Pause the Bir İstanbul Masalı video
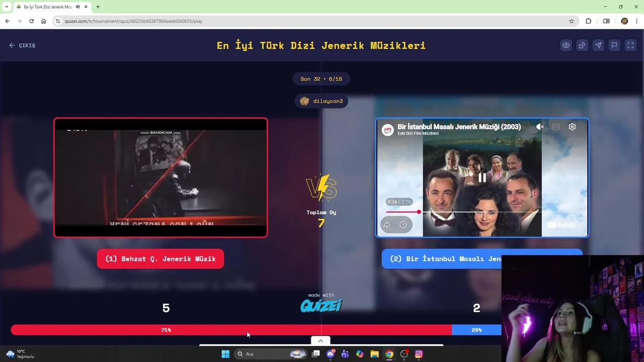Viewport: 644px width, 362px height. [x=482, y=177]
